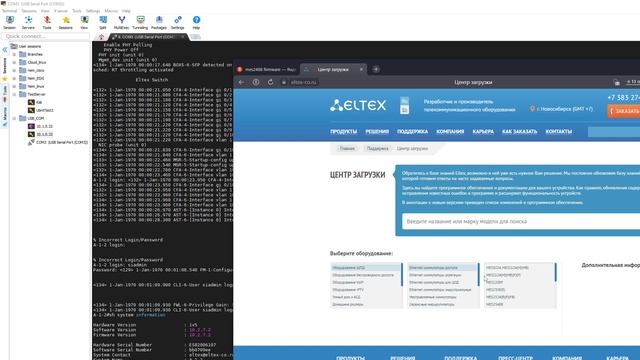Click the Quick connect input field
Viewport: 640px width, 360px height.
45,36
